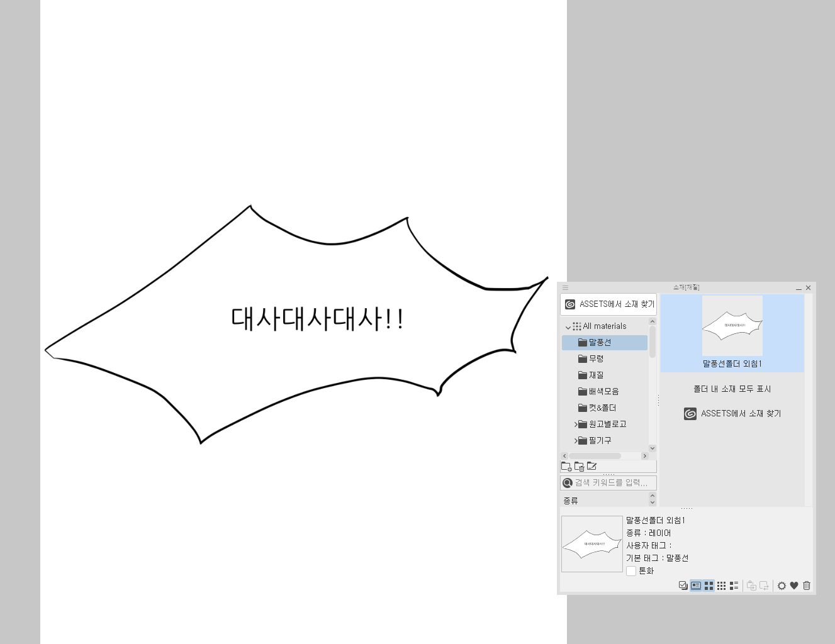Click the top-left 'ASSETS에서 소재 찾기' button
The width and height of the screenshot is (835, 644).
[x=608, y=304]
